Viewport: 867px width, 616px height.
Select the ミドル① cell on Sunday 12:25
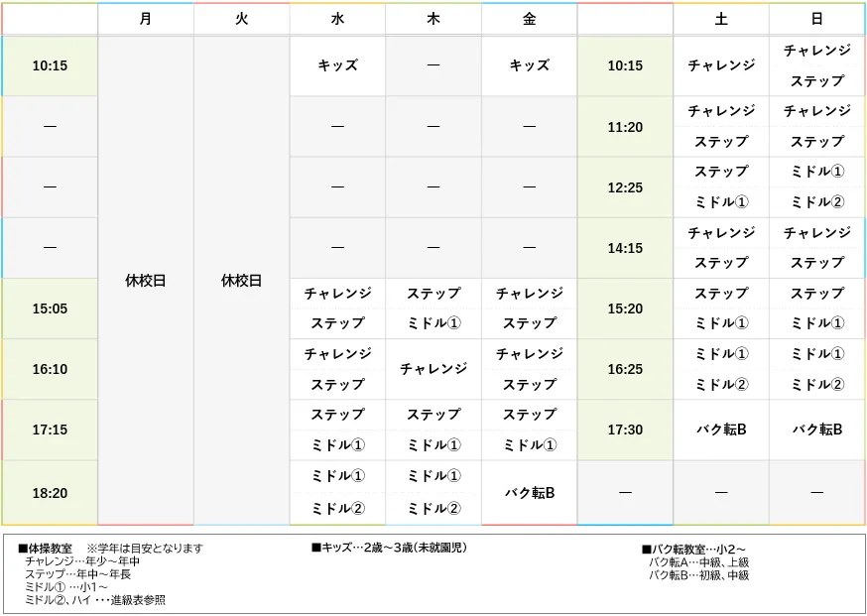coord(815,172)
